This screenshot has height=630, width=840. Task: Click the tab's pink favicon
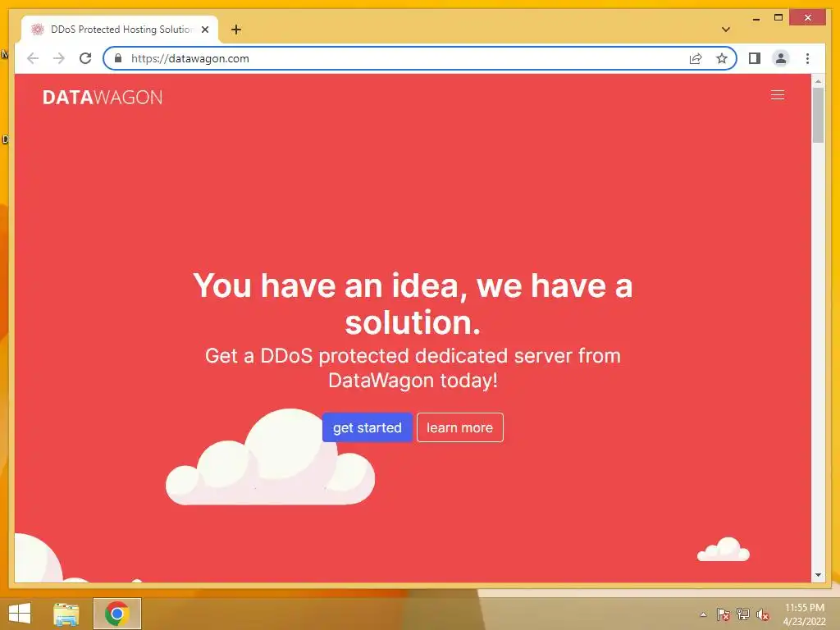click(37, 30)
